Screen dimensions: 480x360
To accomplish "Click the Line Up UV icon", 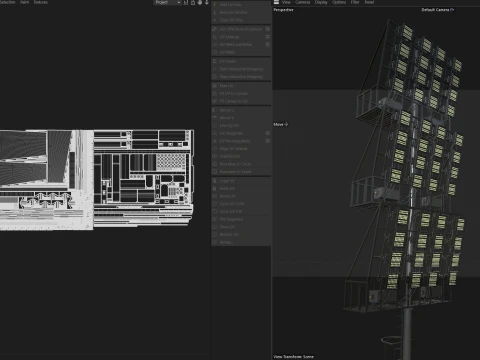I will point(215,126).
